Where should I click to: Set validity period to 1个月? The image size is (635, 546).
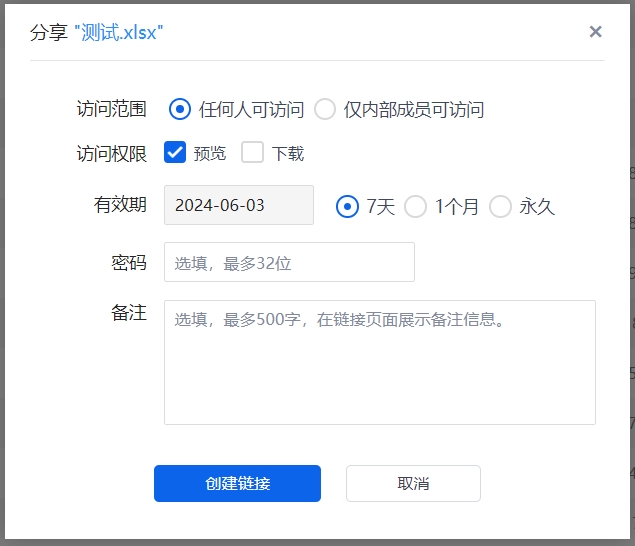416,206
